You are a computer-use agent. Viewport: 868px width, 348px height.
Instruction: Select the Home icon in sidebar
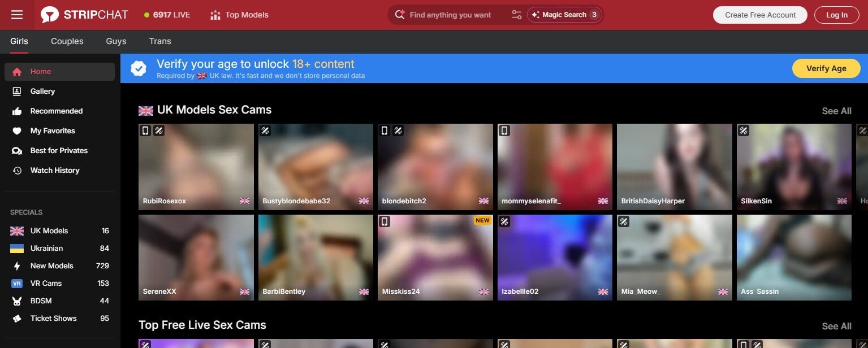16,71
